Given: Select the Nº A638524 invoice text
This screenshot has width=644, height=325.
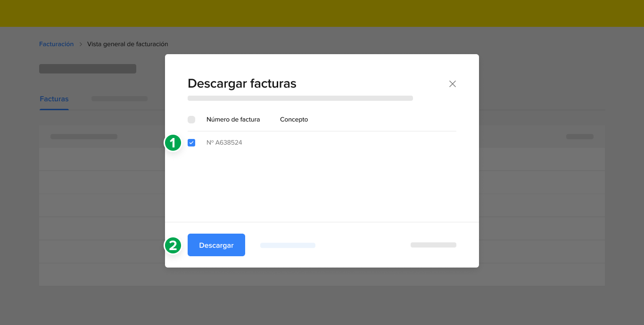Looking at the screenshot, I should (224, 143).
